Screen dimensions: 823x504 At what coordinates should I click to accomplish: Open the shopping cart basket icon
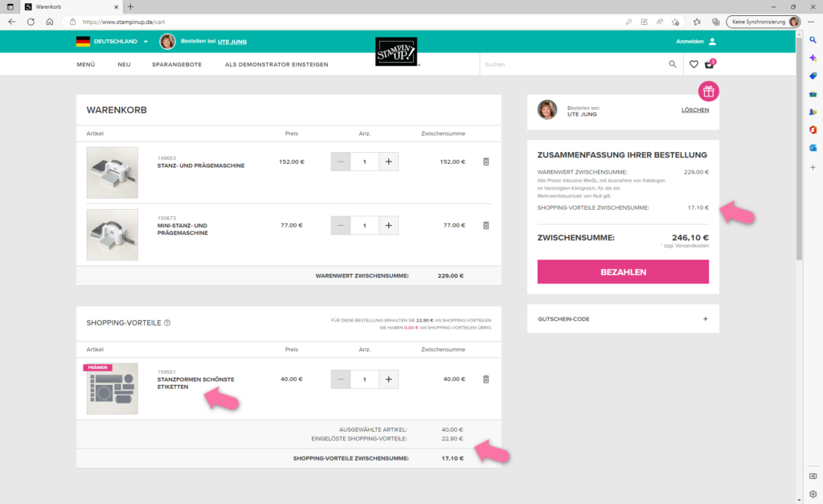[x=709, y=64]
